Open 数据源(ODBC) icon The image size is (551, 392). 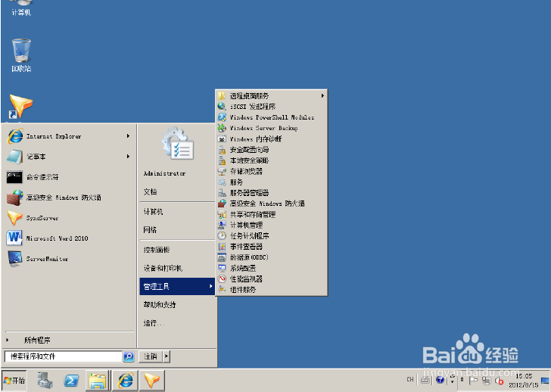coord(222,257)
